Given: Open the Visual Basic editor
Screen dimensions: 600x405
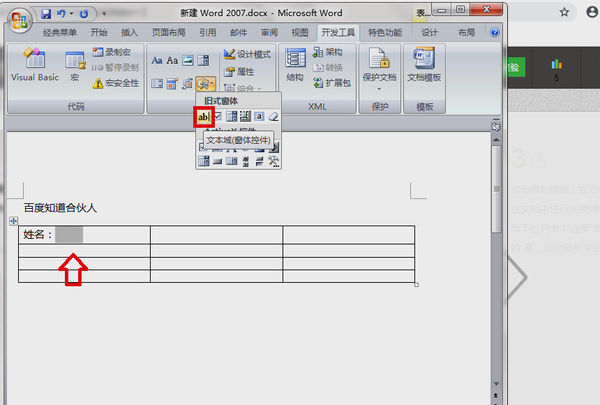Looking at the screenshot, I should coord(35,66).
